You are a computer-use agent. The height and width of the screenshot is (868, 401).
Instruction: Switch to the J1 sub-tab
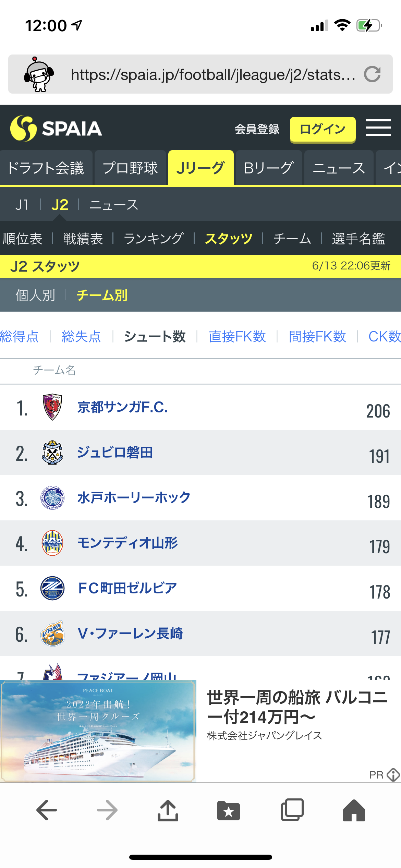pos(22,205)
